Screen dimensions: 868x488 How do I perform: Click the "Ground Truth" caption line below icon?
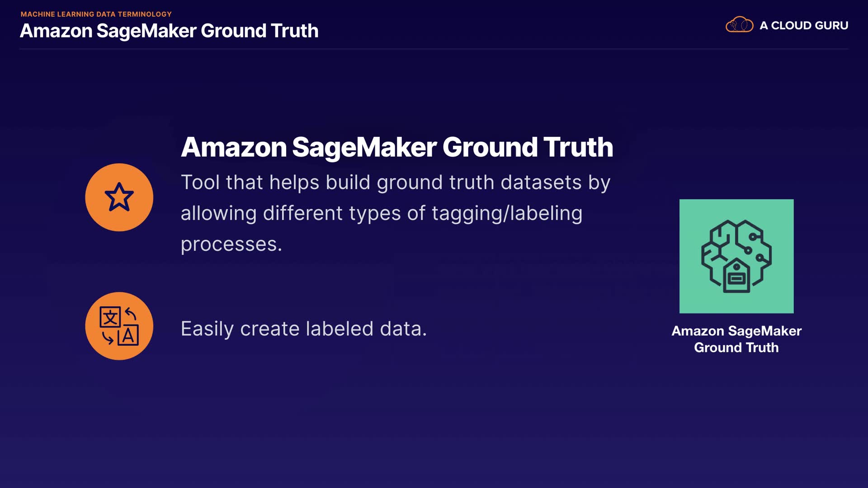pyautogui.click(x=736, y=347)
